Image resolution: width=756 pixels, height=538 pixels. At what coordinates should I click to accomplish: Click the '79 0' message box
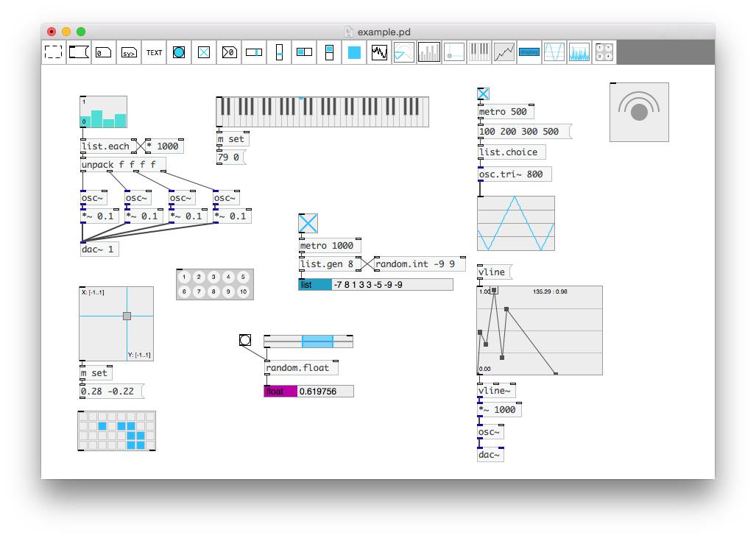(x=231, y=157)
